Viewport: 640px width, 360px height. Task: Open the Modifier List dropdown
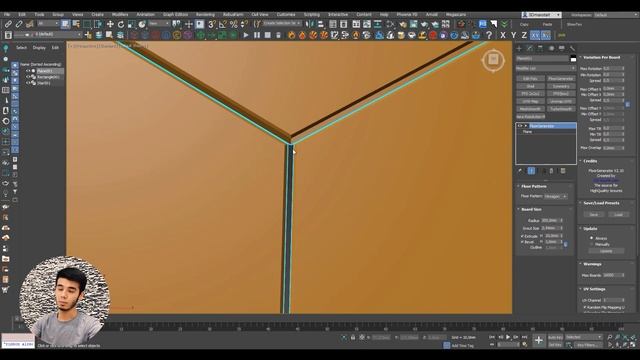coord(546,68)
